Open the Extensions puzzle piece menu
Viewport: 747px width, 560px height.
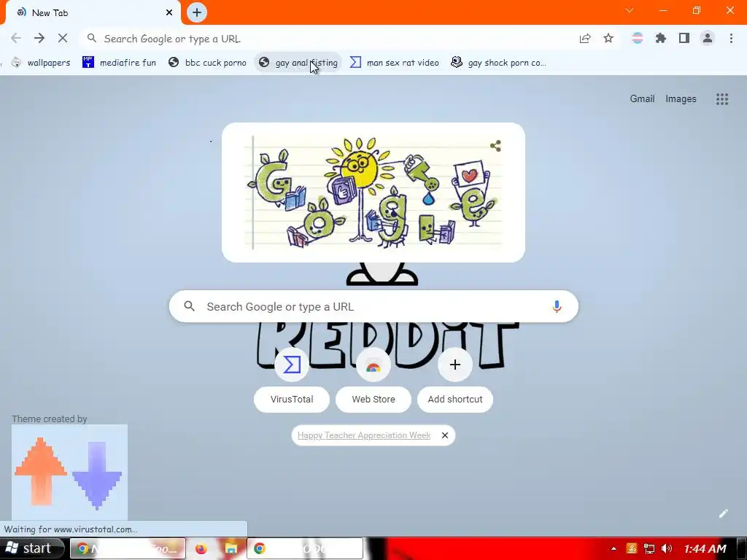click(661, 38)
